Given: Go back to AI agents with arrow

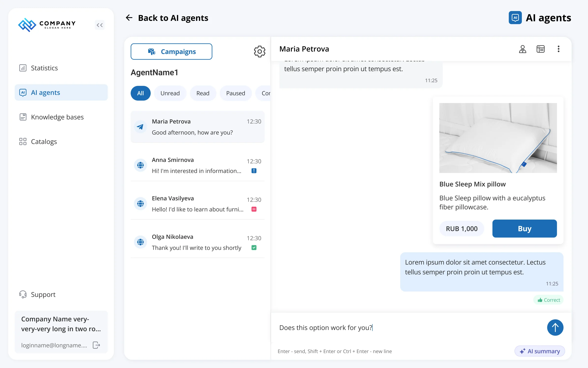Looking at the screenshot, I should click(129, 18).
